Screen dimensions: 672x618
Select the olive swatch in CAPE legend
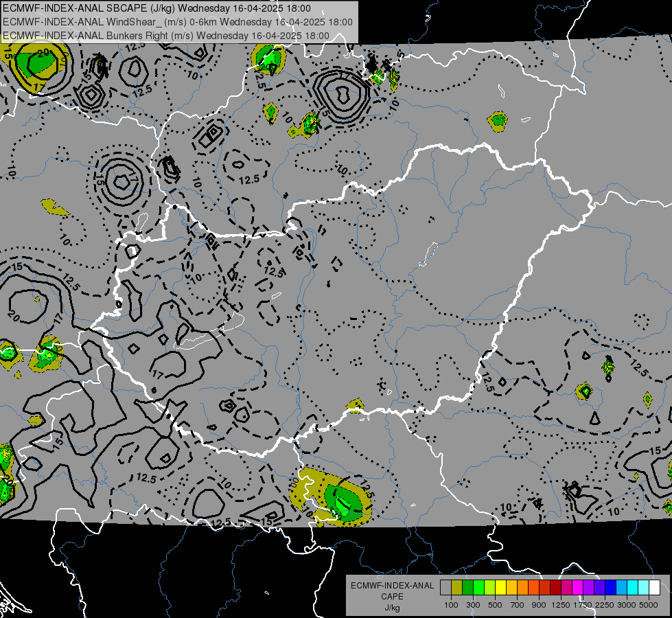click(x=457, y=588)
